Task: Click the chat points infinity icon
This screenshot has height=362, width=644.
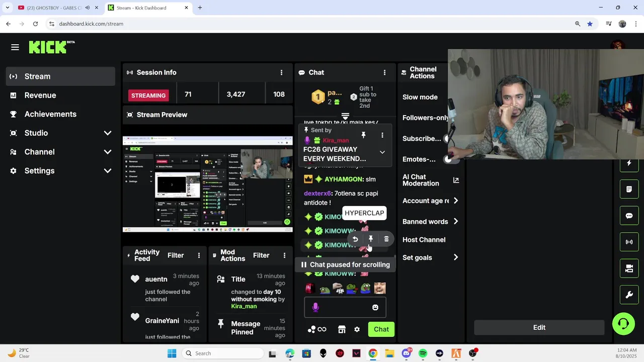Action: tap(317, 329)
